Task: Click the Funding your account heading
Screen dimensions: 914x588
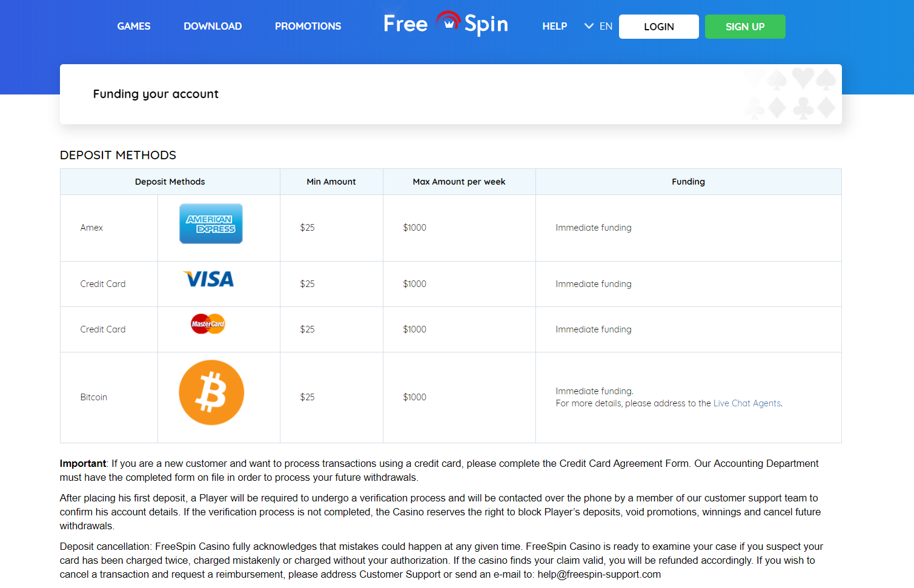Action: (156, 94)
